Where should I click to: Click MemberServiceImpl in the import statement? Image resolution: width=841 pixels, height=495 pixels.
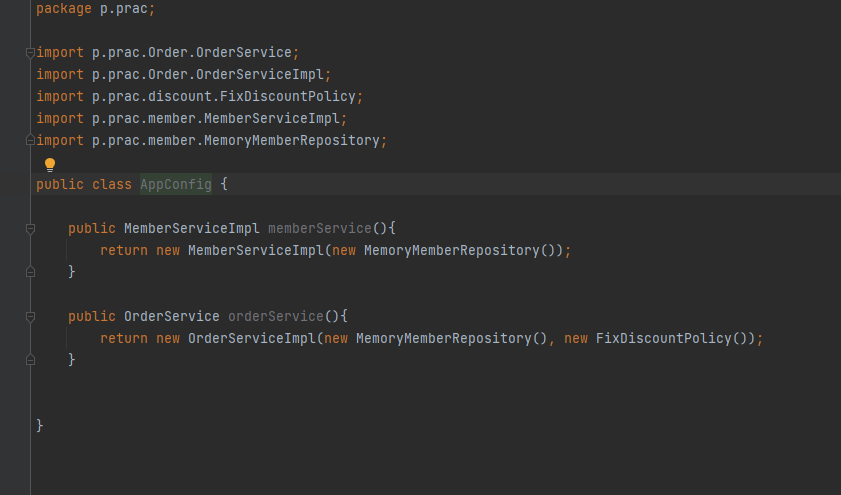tap(272, 119)
